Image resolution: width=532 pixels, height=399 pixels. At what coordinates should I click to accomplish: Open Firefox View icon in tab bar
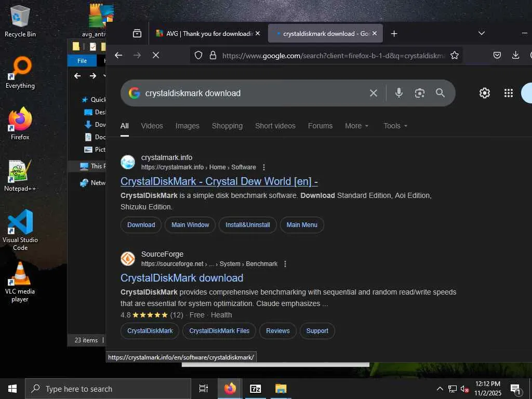tap(137, 33)
